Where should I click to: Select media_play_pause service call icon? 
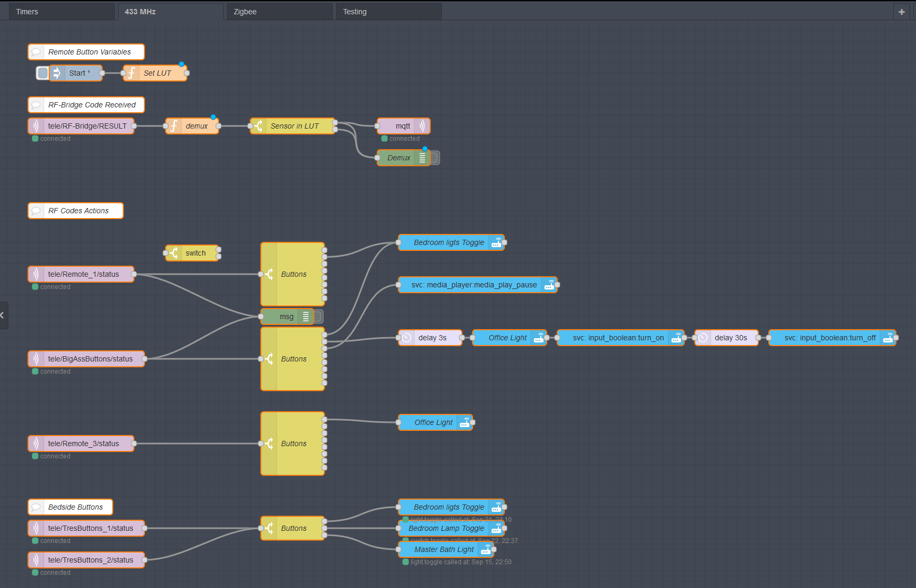(x=549, y=285)
